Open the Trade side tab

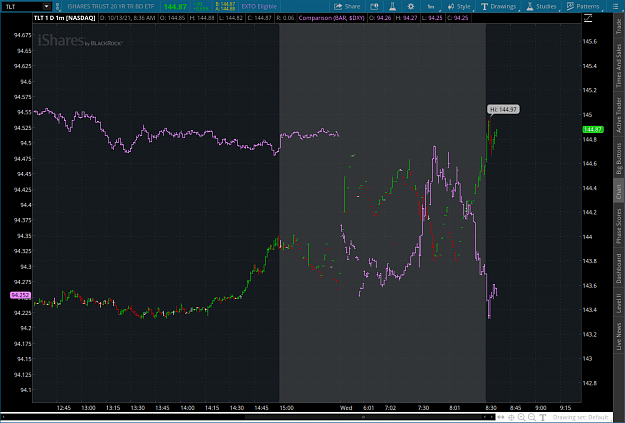click(618, 26)
